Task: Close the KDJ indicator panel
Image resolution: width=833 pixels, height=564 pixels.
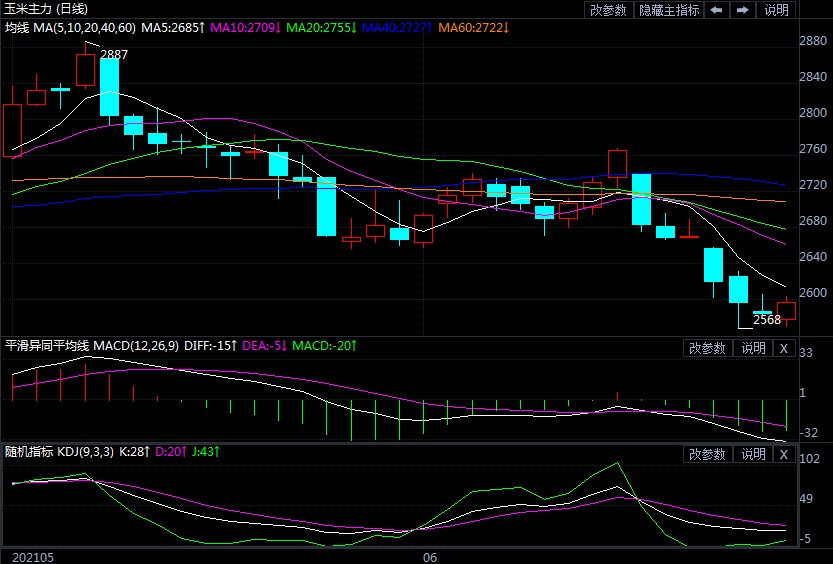Action: (783, 454)
